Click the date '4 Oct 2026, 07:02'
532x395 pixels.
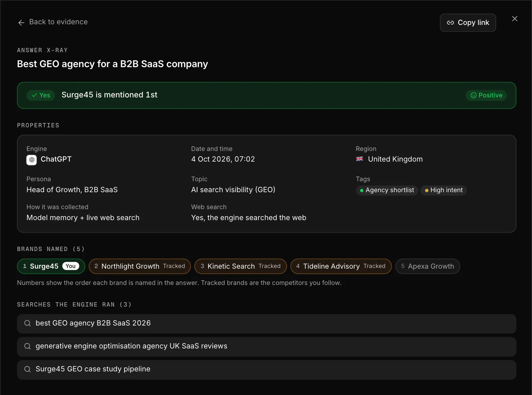click(223, 159)
